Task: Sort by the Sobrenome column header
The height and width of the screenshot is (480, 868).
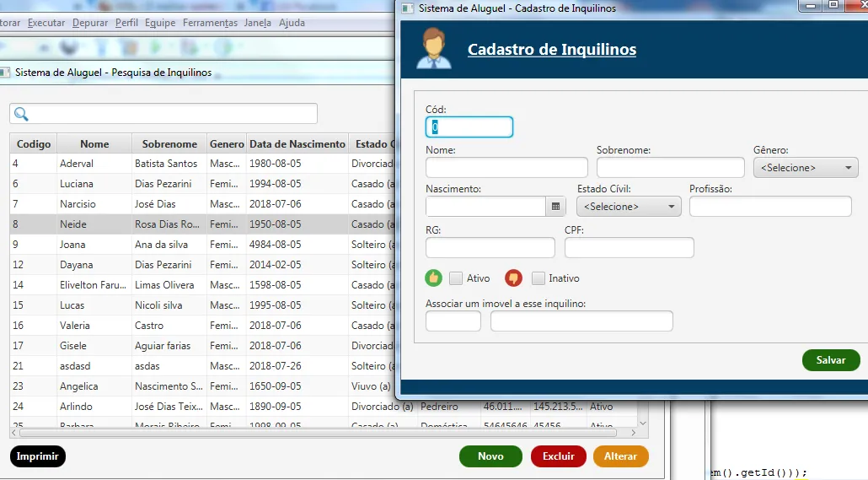Action: (169, 144)
